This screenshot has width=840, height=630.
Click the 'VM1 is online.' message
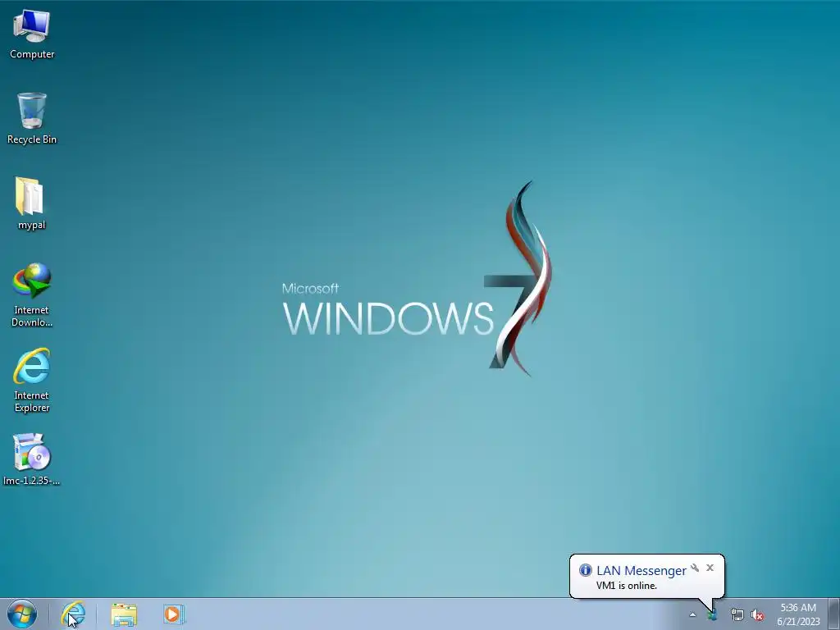coord(626,586)
